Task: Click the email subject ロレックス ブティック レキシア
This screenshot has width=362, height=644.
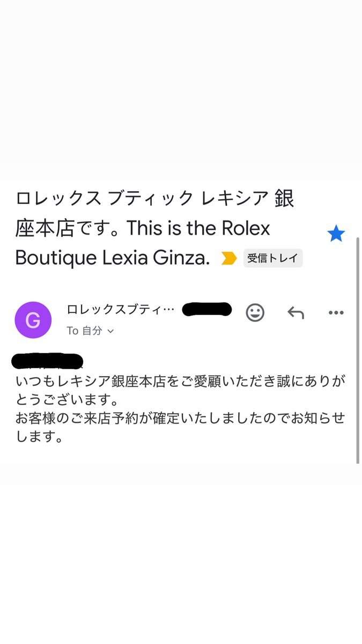Action: click(141, 199)
